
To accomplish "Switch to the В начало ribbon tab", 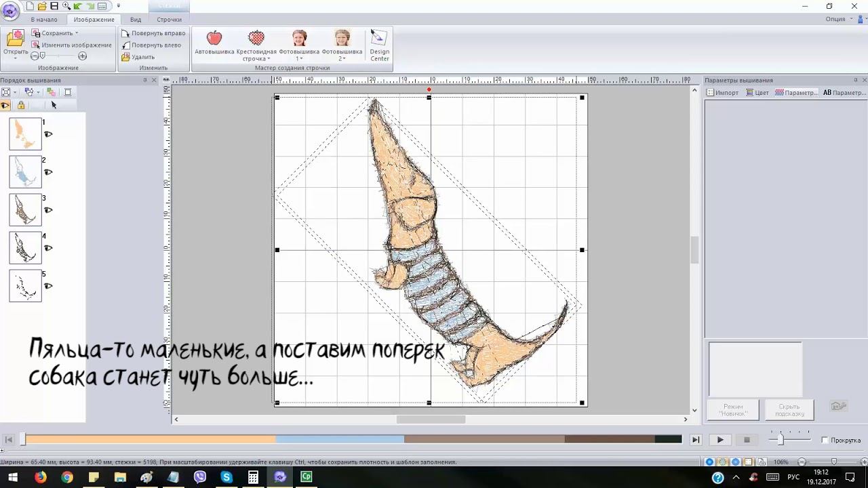I will click(44, 20).
